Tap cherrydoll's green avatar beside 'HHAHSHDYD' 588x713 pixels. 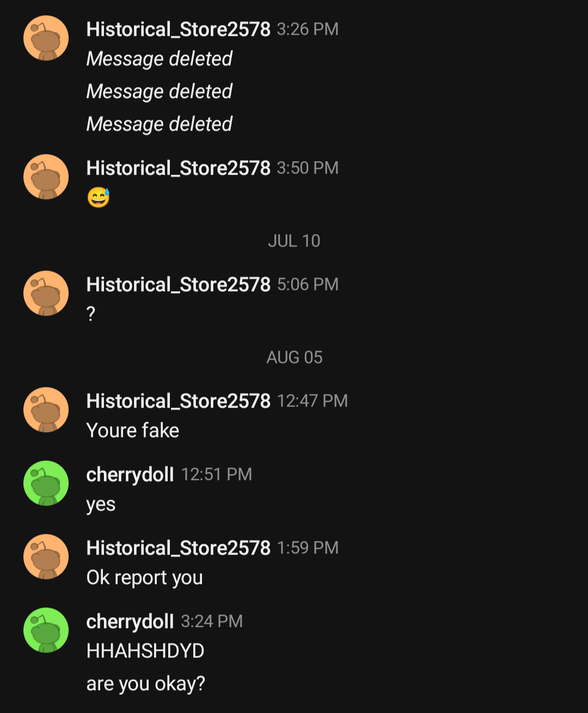(46, 630)
